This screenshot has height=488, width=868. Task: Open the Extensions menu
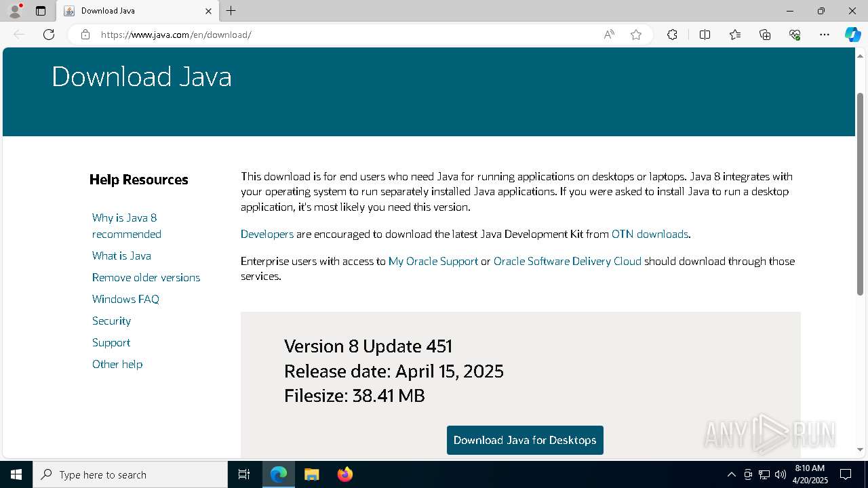(x=672, y=35)
